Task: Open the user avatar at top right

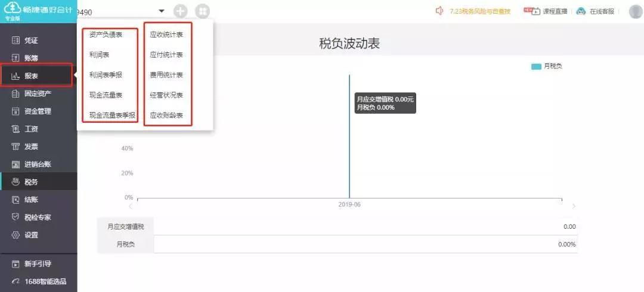Action: (636, 11)
